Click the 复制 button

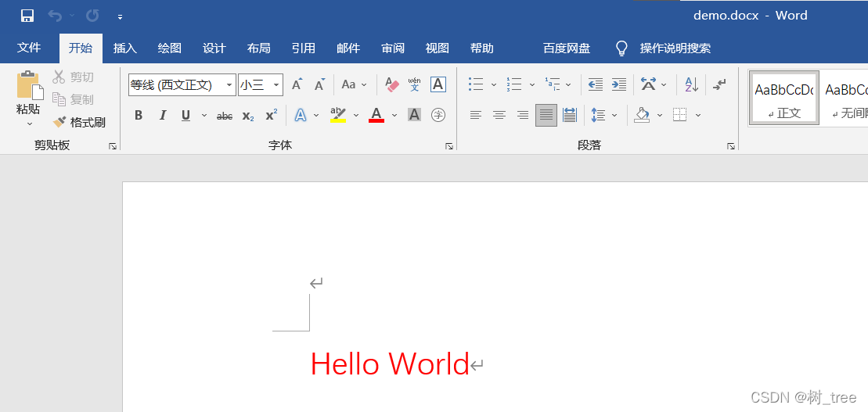click(73, 99)
